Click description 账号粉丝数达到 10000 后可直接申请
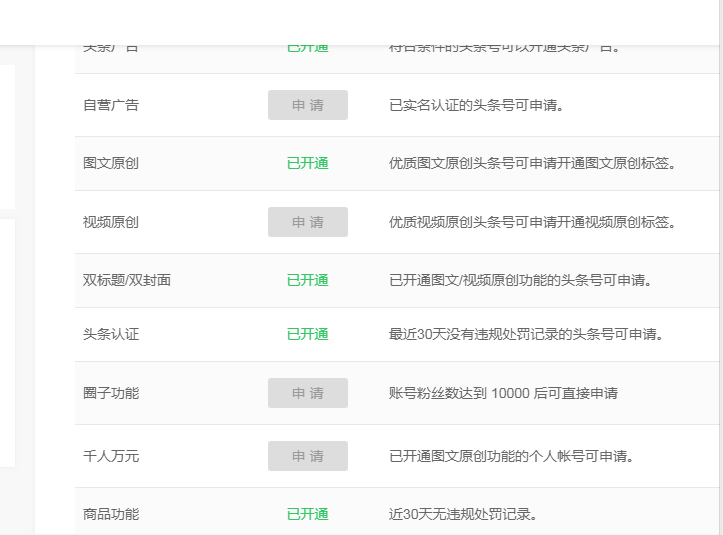 [503, 393]
